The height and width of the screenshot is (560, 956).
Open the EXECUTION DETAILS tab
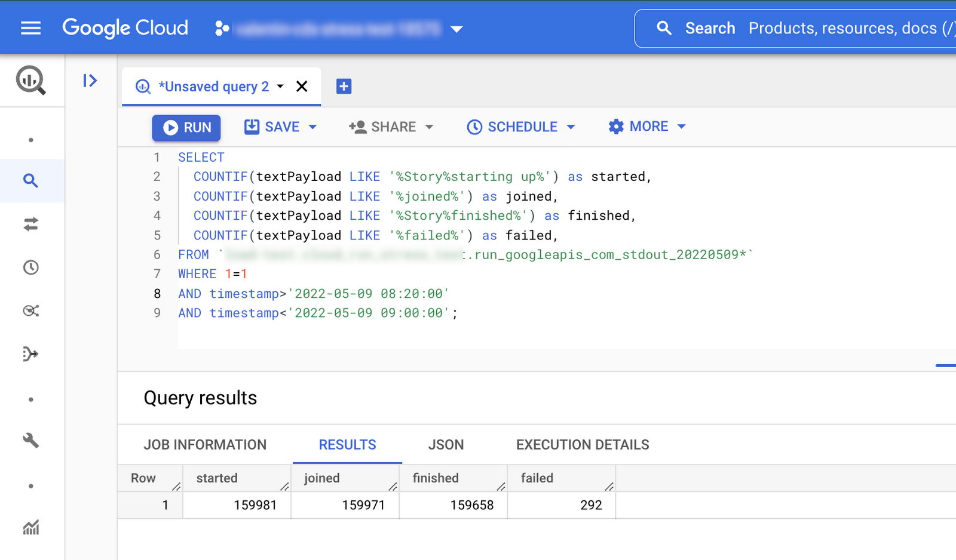tap(583, 445)
